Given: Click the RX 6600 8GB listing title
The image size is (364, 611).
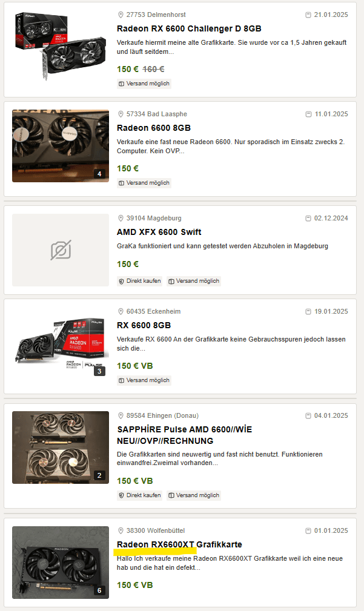Looking at the screenshot, I should 144,325.
